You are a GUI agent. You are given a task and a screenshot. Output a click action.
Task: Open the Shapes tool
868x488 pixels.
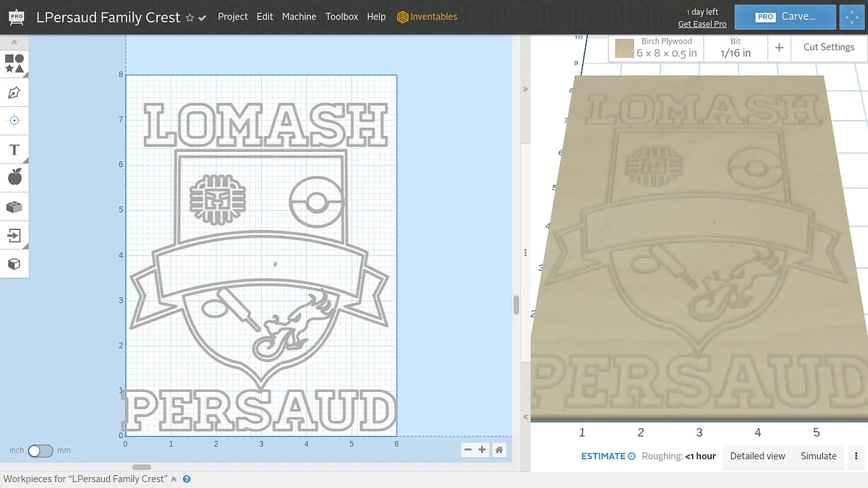tap(14, 63)
